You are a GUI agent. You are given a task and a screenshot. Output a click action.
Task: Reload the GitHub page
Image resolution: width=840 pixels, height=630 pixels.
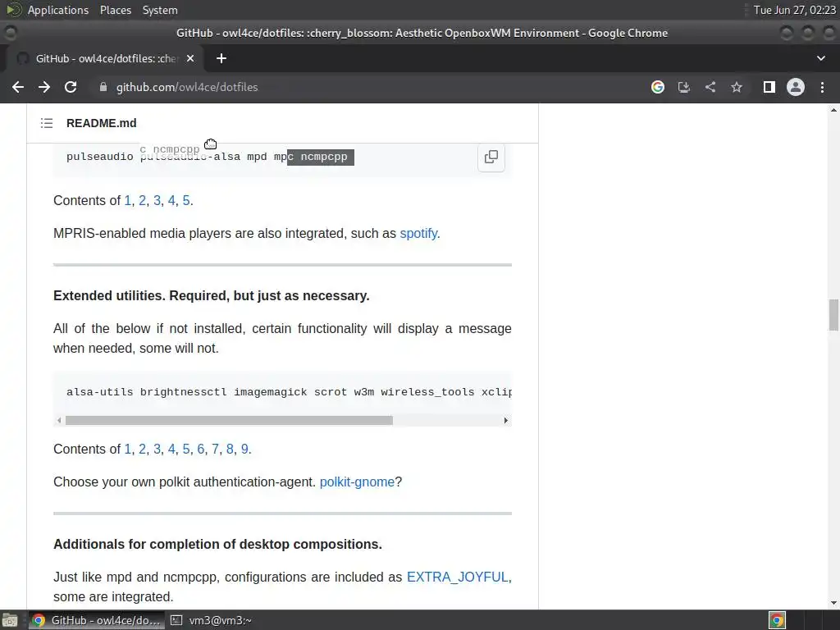[71, 87]
